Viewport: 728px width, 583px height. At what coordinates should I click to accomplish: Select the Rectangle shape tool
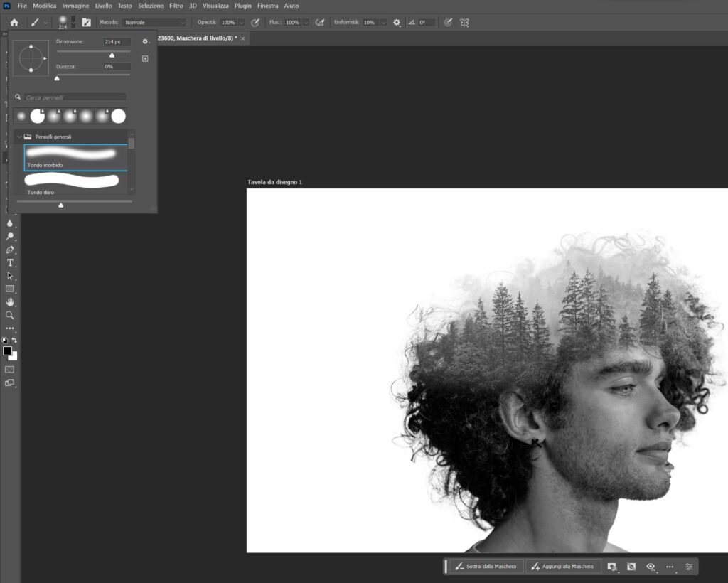coord(10,289)
